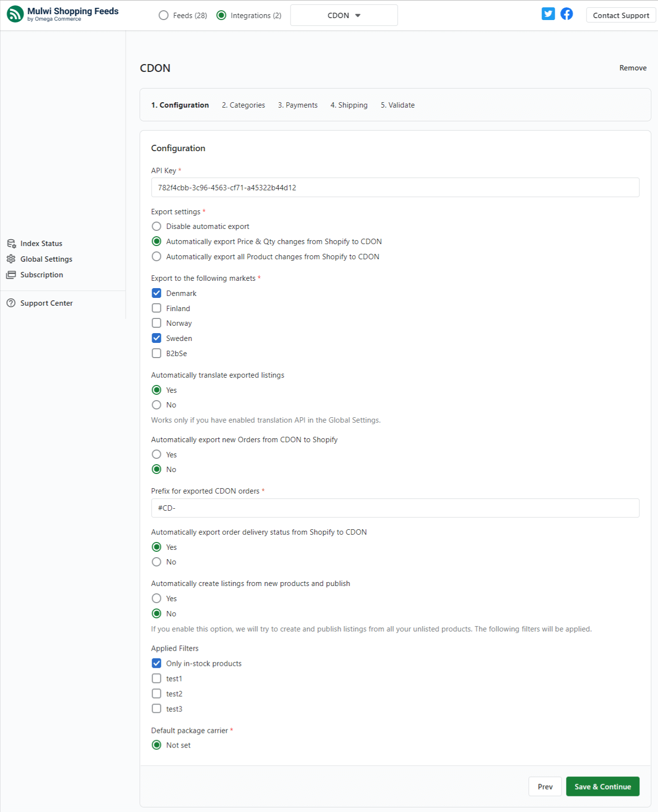
Task: Open Subscription in sidebar
Action: tap(42, 275)
